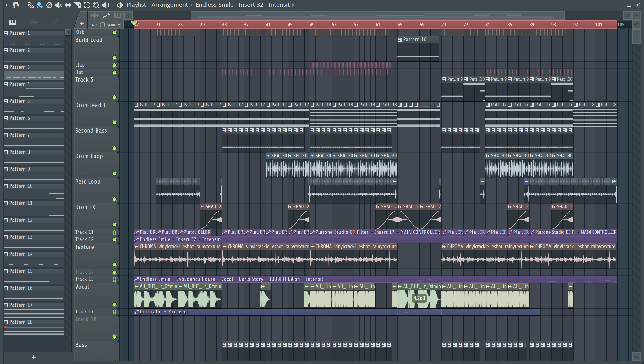Show audio clips in picker panel
The height and width of the screenshot is (364, 644).
click(34, 22)
